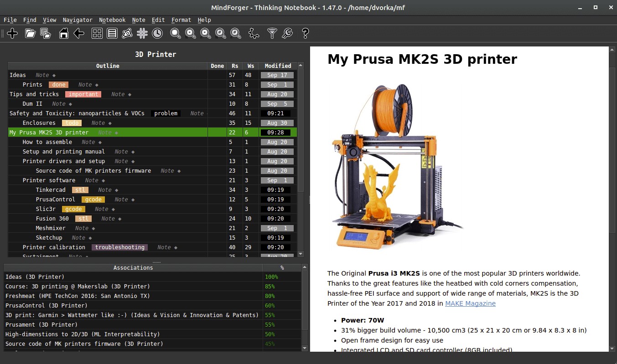The image size is (617, 364).
Task: Click the documents-with-folder toolbar icon
Action: click(x=45, y=33)
